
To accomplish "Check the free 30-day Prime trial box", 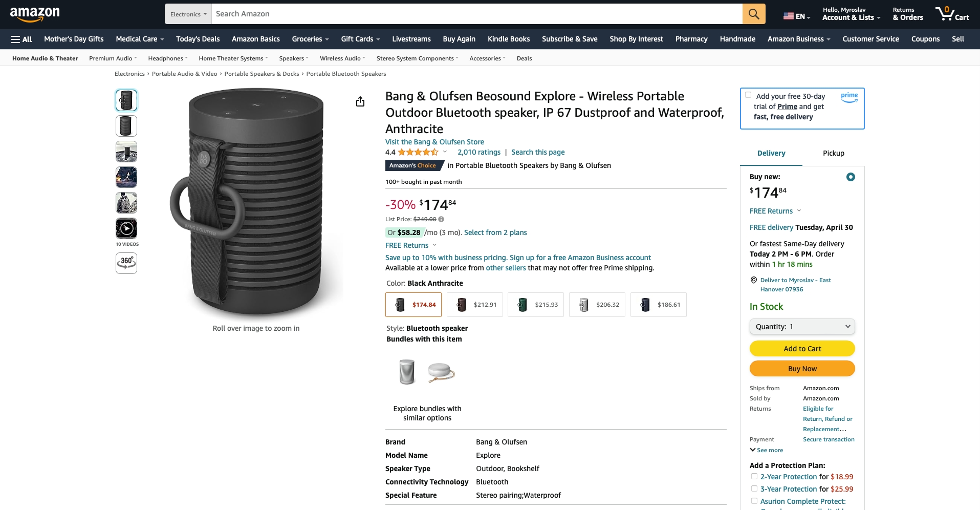I will (x=748, y=95).
